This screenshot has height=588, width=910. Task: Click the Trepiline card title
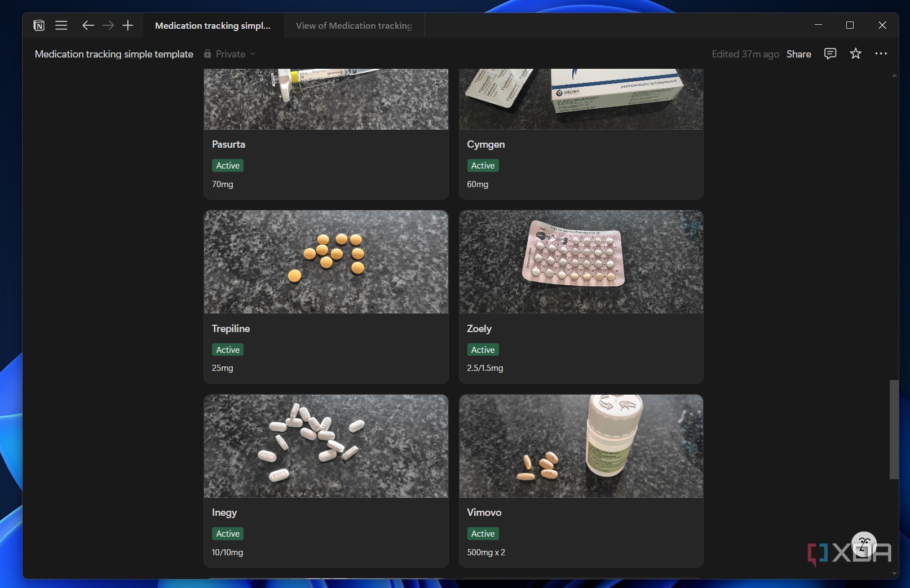(231, 329)
